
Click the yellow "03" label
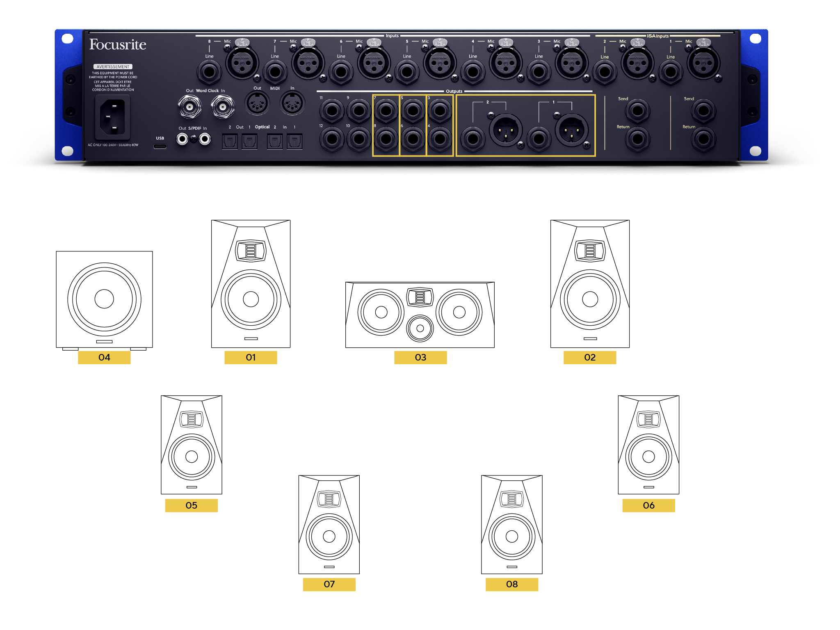tap(420, 357)
